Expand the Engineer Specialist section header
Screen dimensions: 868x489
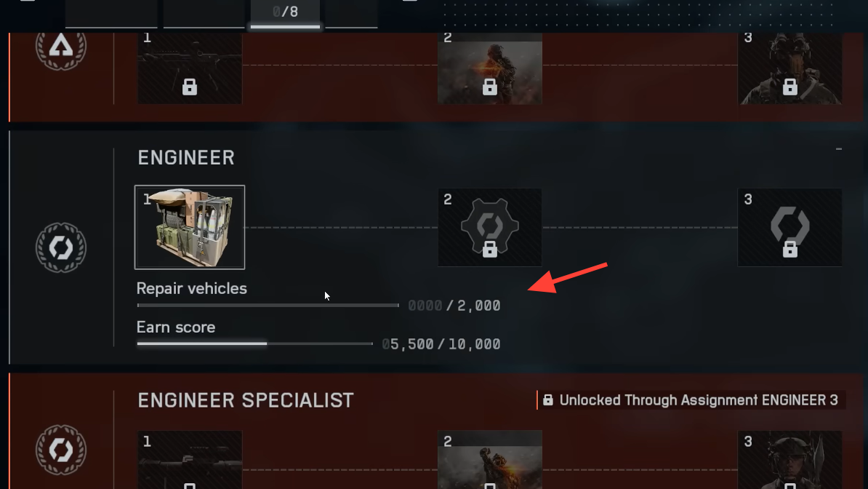coord(245,400)
